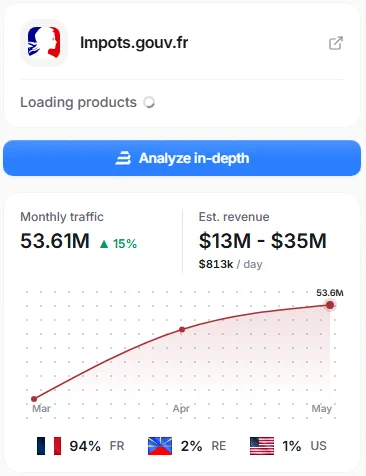Click the loading spinner next to Loading products
Viewport: 366px width, 476px height.
coord(149,102)
